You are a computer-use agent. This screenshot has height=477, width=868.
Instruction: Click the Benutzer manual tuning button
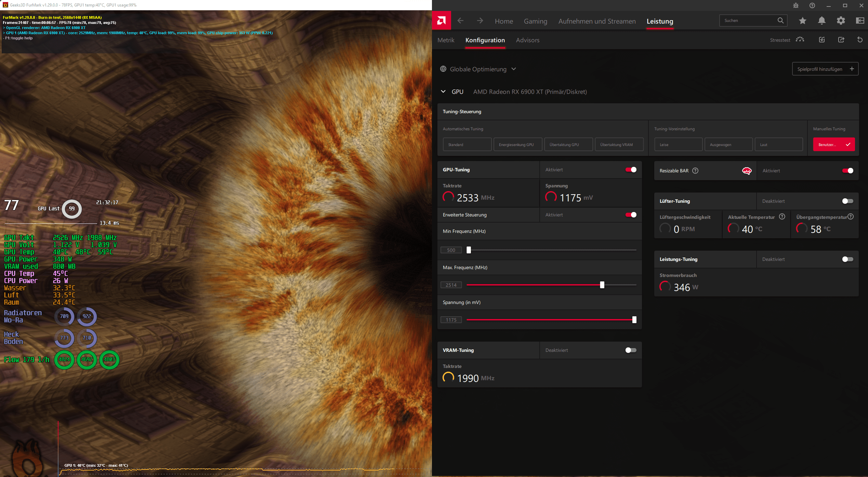coord(834,144)
